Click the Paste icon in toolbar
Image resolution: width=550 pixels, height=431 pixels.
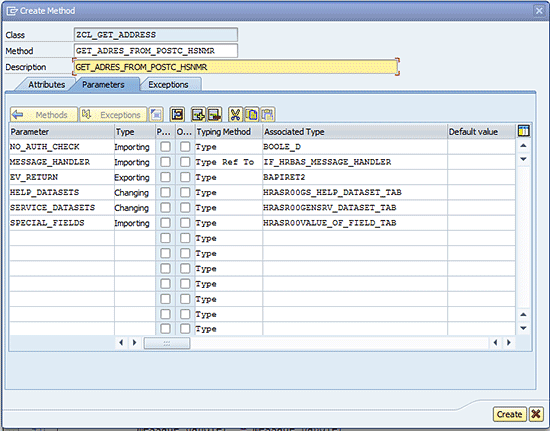click(267, 115)
